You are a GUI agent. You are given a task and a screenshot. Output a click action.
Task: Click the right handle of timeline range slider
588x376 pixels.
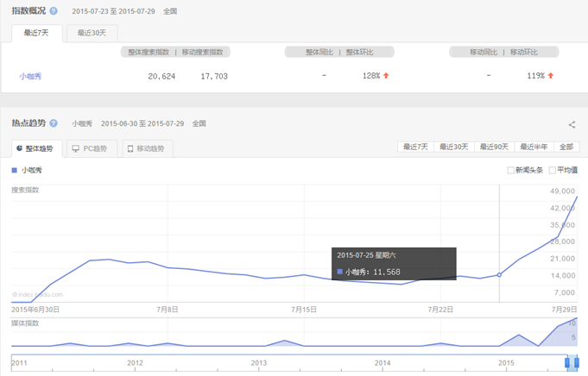pos(573,362)
